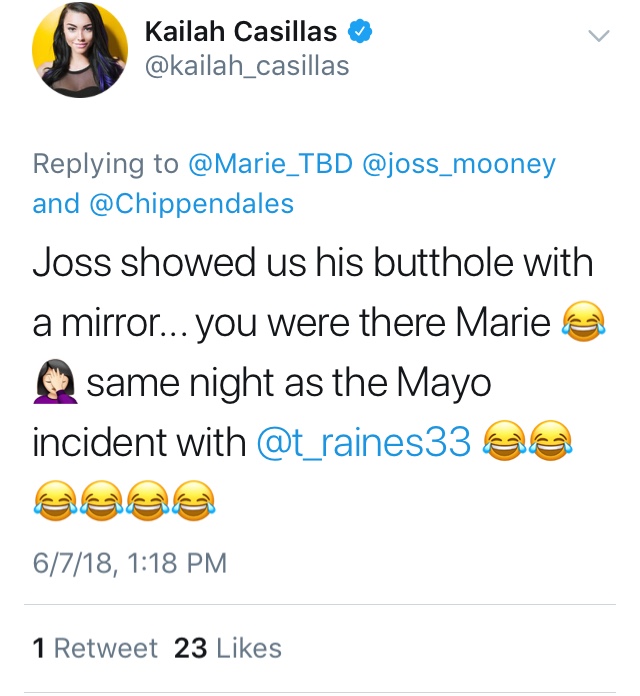Viewport: 640px width, 696px height.
Task: View the 23 Likes list
Action: (x=228, y=648)
